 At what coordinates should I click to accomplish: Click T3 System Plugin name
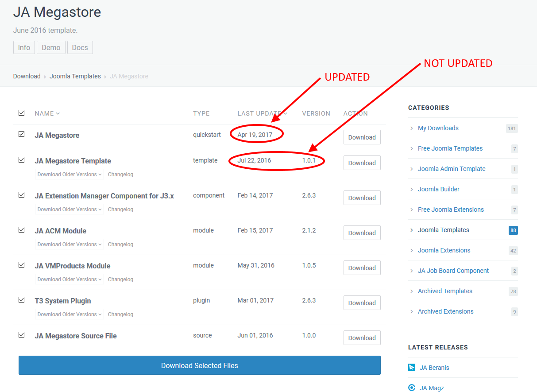63,301
